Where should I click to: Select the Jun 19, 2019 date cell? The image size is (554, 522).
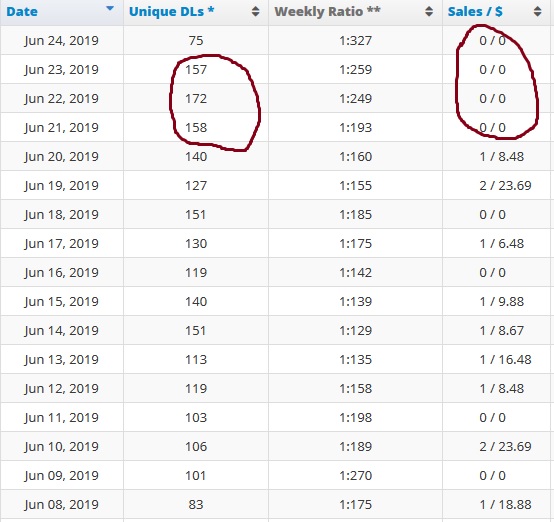pos(61,185)
